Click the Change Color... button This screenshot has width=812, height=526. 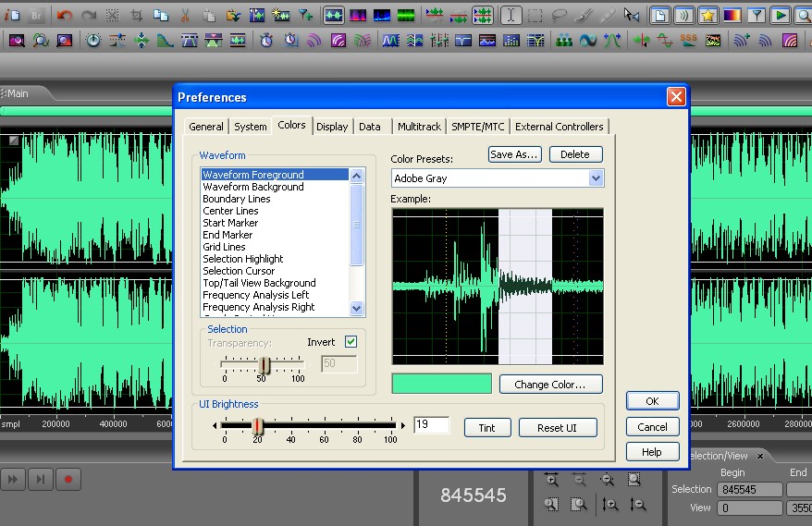click(x=550, y=384)
